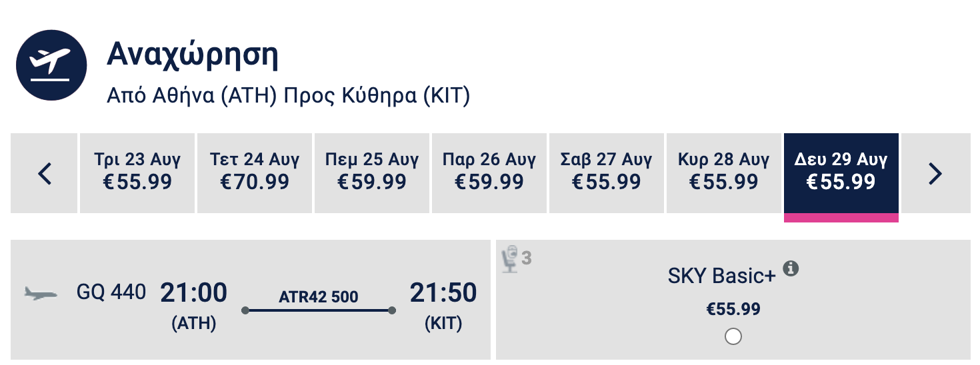Image resolution: width=980 pixels, height=365 pixels.
Task: Click the 21:50 arrival time
Action: pyautogui.click(x=443, y=293)
